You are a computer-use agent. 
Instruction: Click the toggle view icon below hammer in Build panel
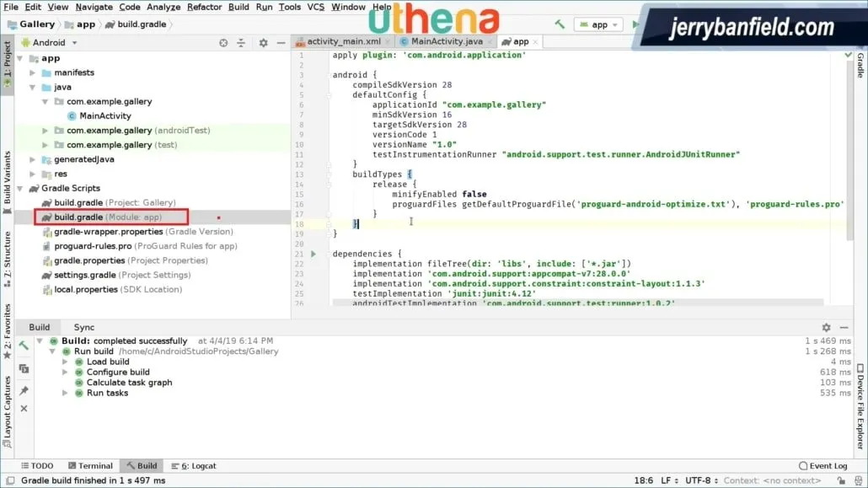(x=24, y=368)
